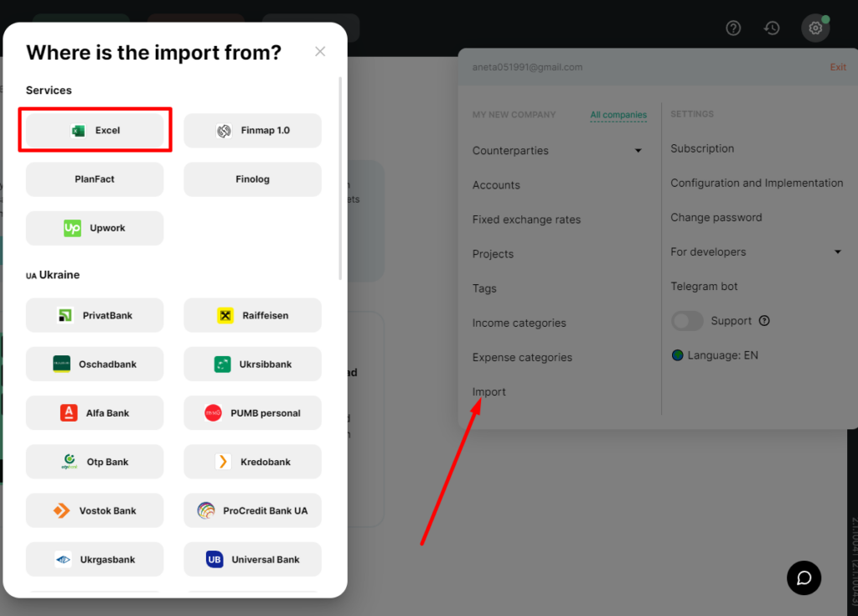
Task: Select Finolog as import source
Action: [x=252, y=179]
